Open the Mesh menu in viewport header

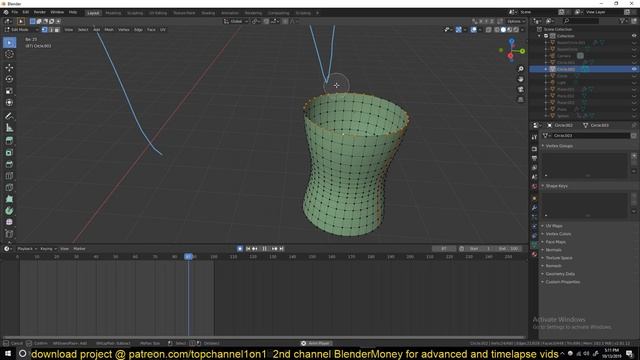(x=109, y=30)
